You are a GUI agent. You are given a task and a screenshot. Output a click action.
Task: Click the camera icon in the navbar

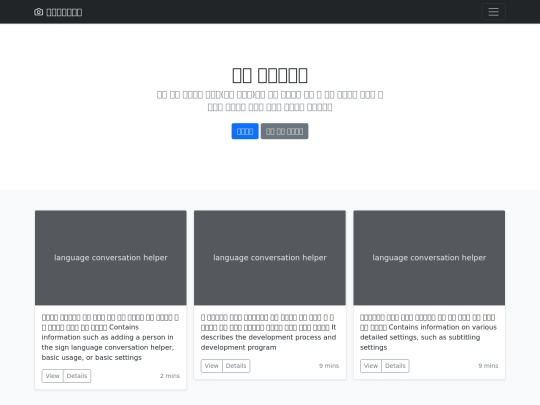click(x=39, y=12)
